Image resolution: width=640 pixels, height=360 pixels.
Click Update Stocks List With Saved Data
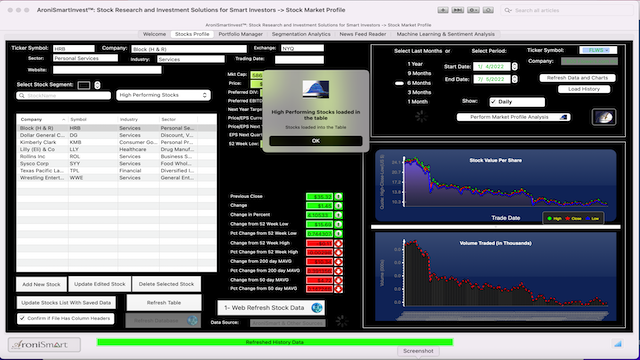point(66,303)
